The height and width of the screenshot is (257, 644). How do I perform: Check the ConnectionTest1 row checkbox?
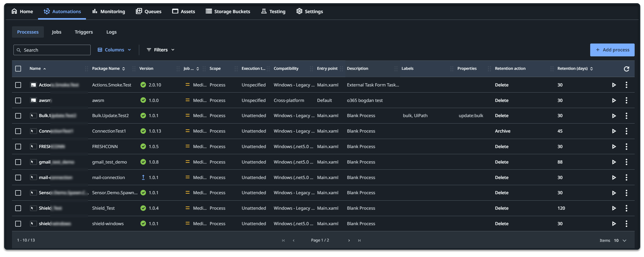[x=18, y=131]
